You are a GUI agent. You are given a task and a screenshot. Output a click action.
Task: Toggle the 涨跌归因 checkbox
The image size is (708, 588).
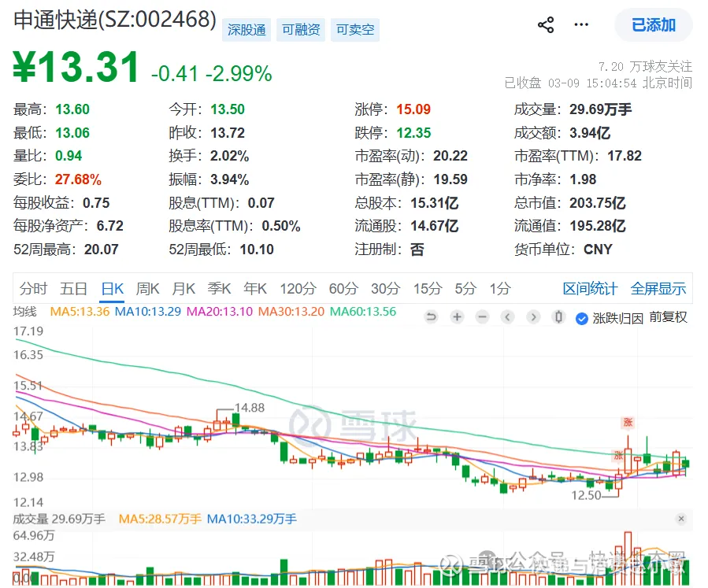(581, 319)
